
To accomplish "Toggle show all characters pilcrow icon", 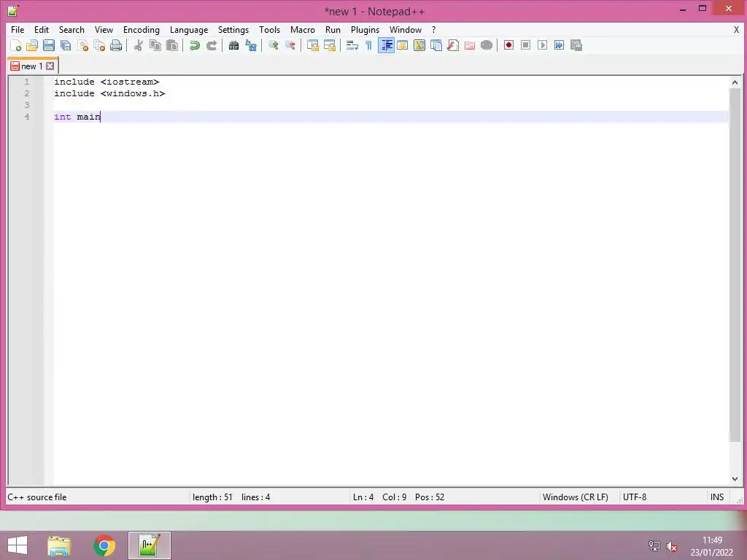I will pyautogui.click(x=368, y=45).
